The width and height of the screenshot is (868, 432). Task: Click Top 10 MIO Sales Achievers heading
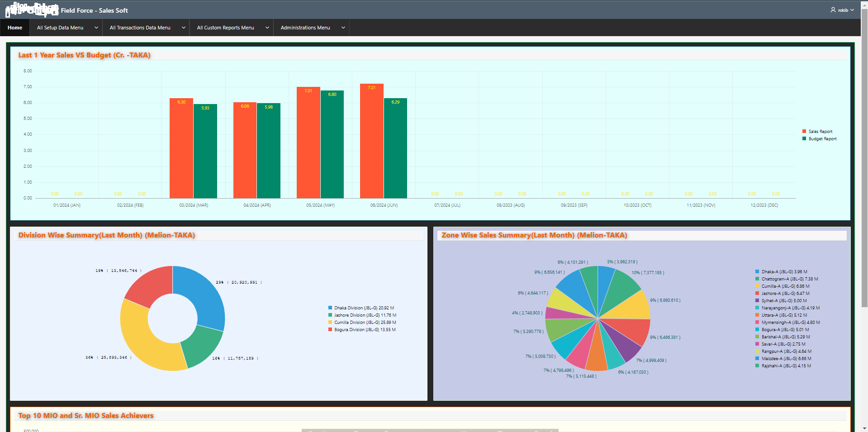coord(86,416)
